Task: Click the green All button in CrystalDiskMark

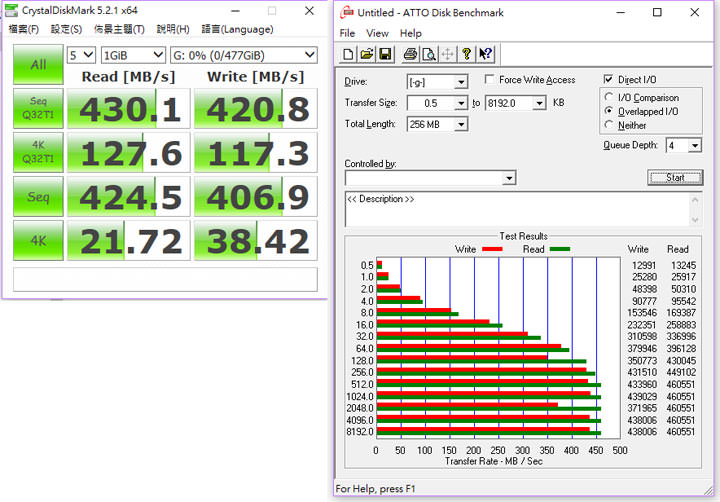Action: pyautogui.click(x=37, y=64)
